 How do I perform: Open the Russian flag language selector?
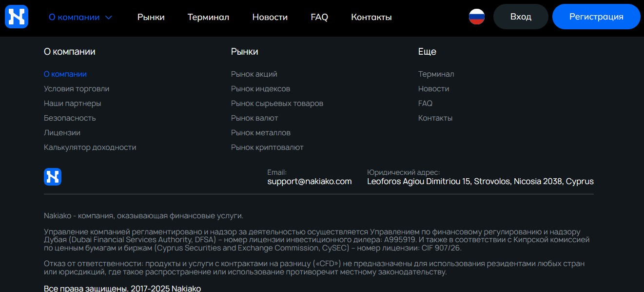tap(477, 17)
